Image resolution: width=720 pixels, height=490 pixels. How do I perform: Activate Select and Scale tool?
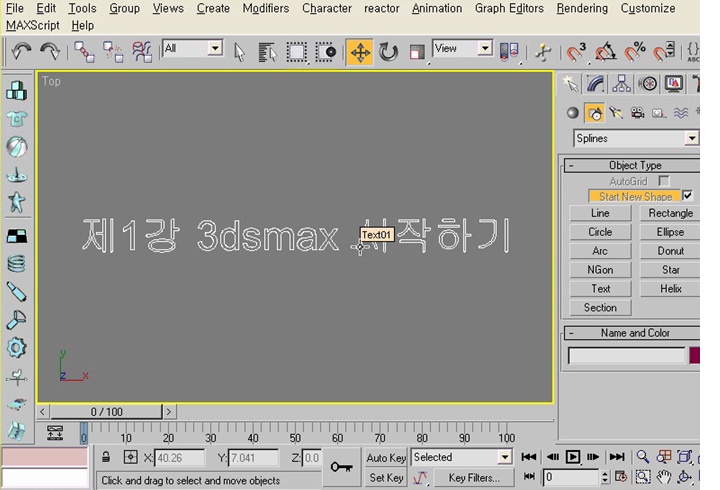pyautogui.click(x=417, y=52)
